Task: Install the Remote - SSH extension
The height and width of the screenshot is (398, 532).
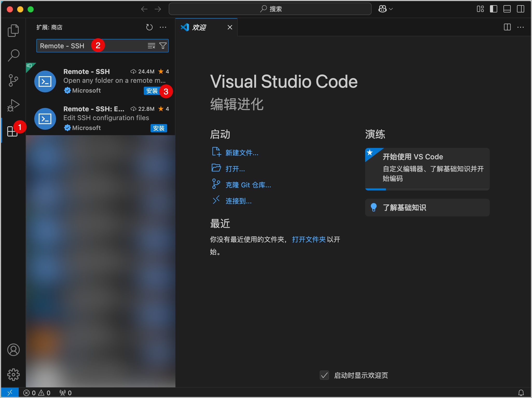Action: (x=152, y=91)
